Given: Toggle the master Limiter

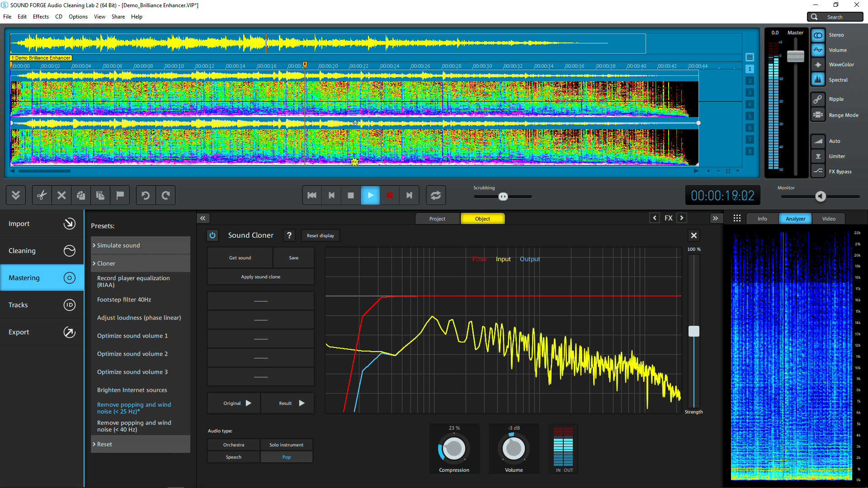Looking at the screenshot, I should point(818,156).
